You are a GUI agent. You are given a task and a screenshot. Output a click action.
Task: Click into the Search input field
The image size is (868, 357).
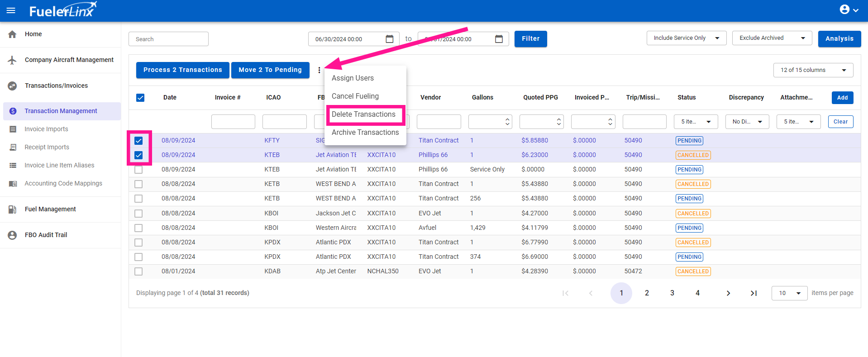click(168, 39)
